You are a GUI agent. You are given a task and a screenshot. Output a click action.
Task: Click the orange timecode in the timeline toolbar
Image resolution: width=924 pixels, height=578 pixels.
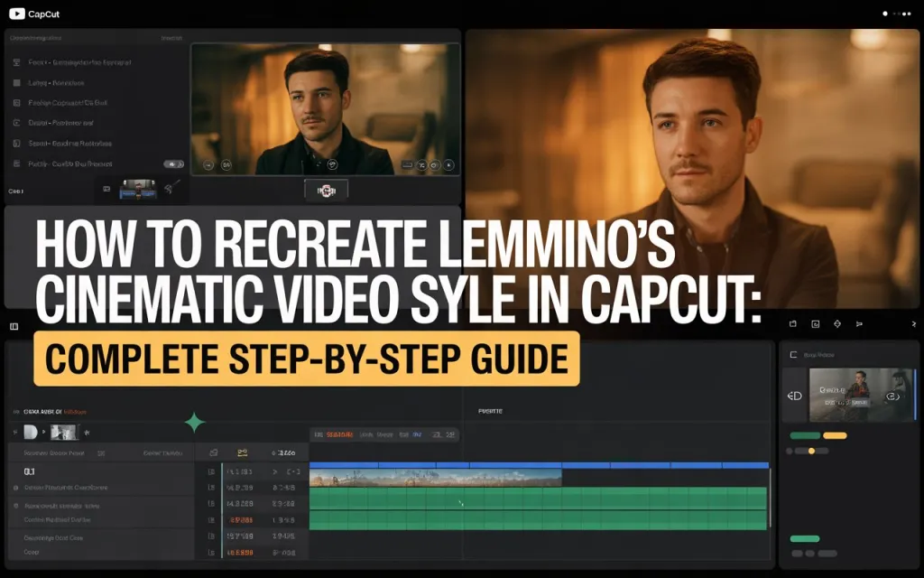tap(340, 434)
